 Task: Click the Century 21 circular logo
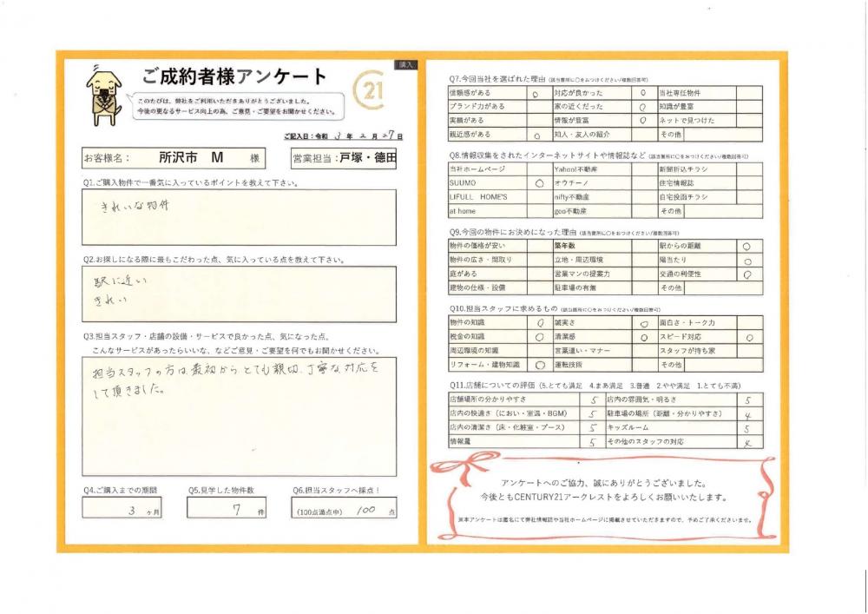click(370, 89)
